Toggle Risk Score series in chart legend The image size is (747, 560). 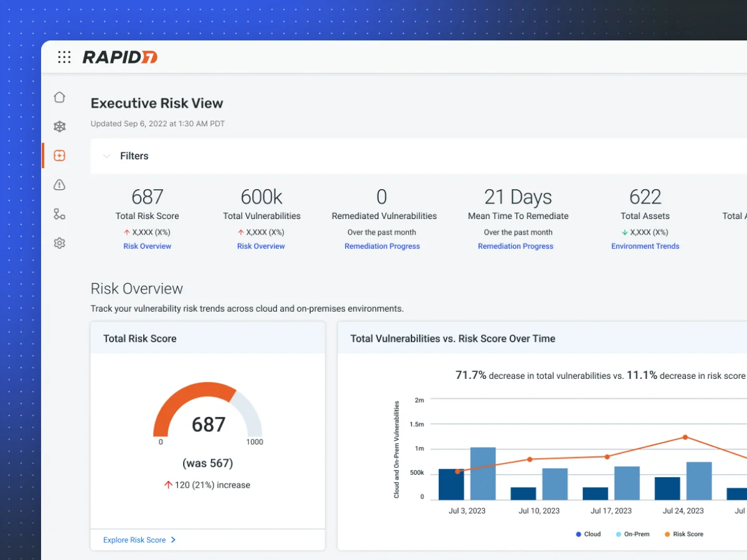tap(684, 534)
